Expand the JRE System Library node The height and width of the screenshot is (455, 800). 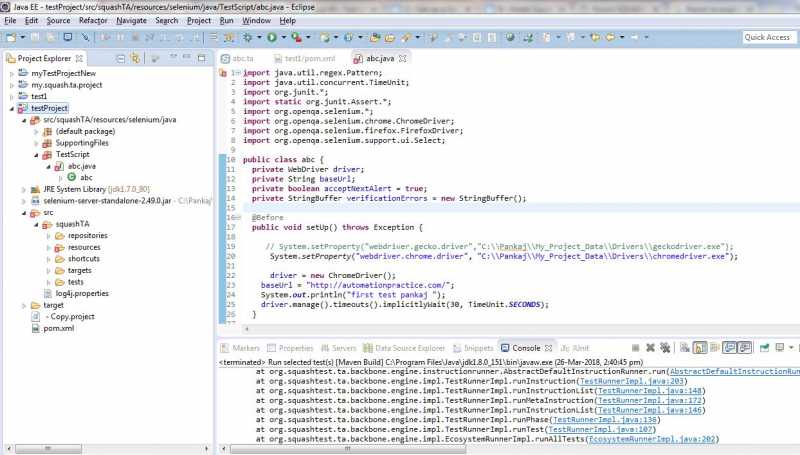(x=23, y=188)
